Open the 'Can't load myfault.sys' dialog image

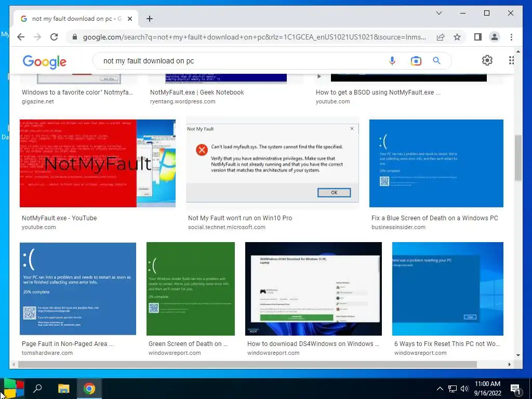tap(272, 163)
